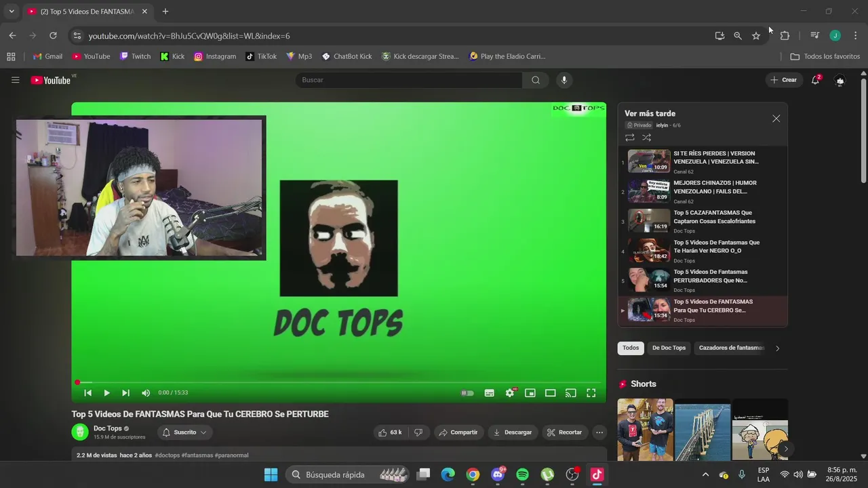Dislike this video
Viewport: 868px width, 488px height.
click(418, 432)
